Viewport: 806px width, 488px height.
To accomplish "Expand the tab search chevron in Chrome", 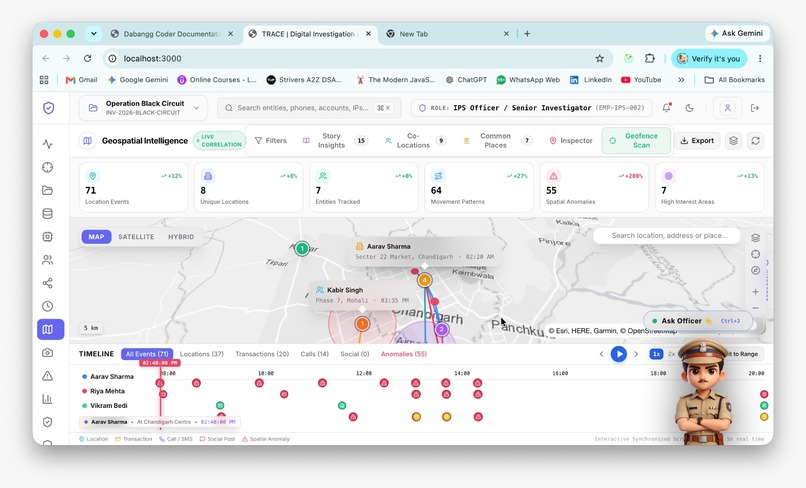I will (94, 34).
